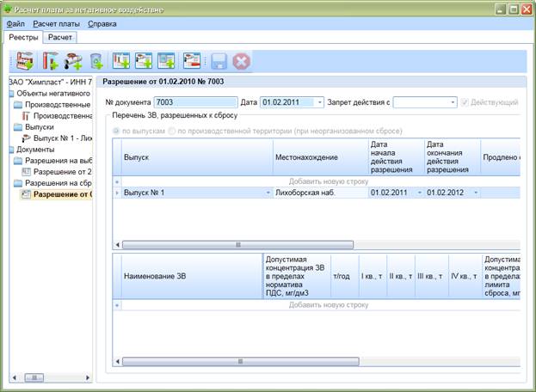536x392 pixels.
Task: Click the add waste limit document icon
Action: [166, 61]
